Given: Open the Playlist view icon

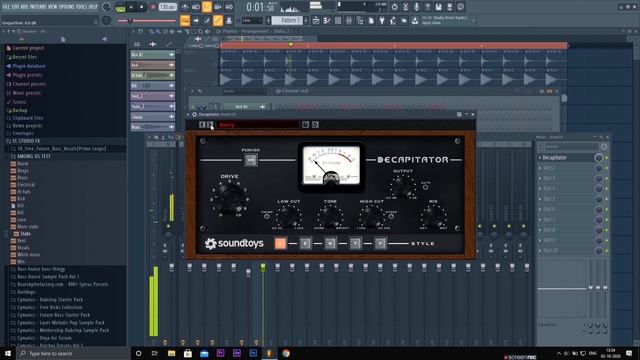Looking at the screenshot, I should tap(316, 20).
